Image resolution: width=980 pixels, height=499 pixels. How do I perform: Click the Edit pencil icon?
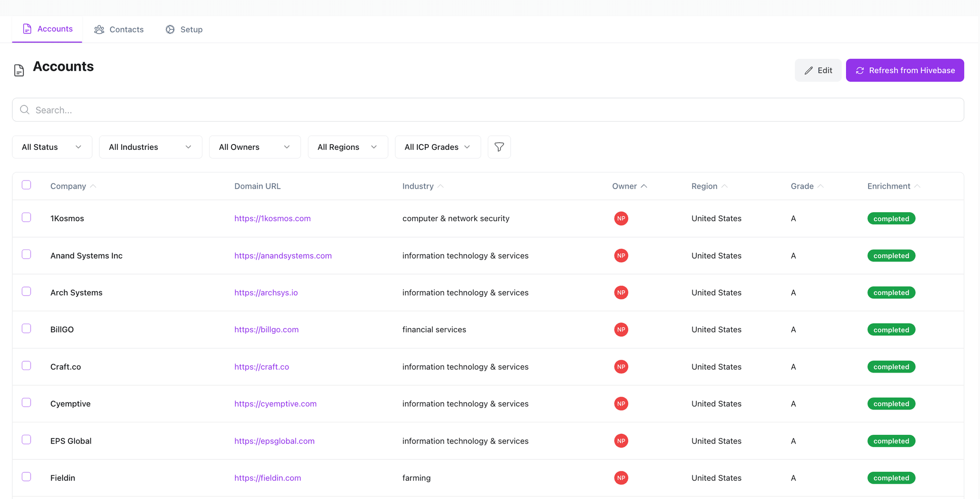click(x=808, y=70)
